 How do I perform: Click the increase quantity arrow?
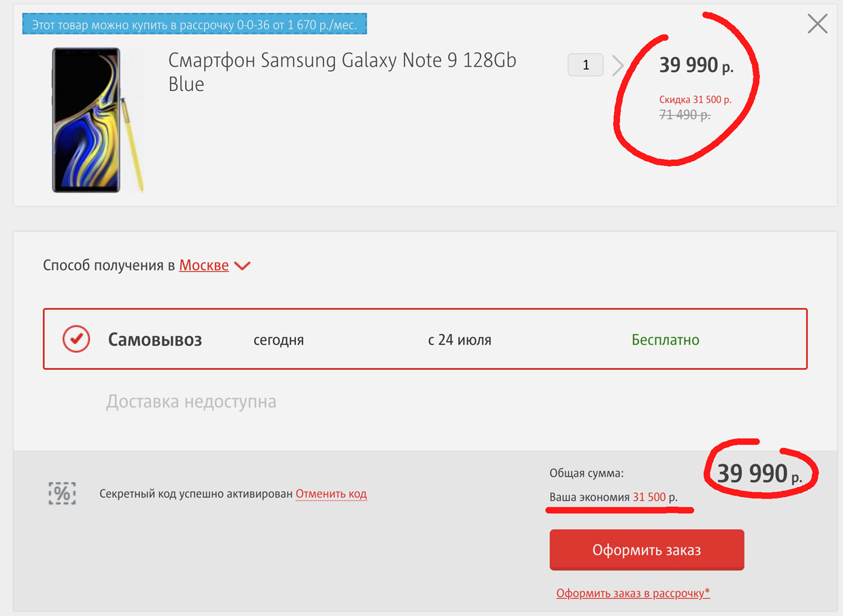(617, 65)
